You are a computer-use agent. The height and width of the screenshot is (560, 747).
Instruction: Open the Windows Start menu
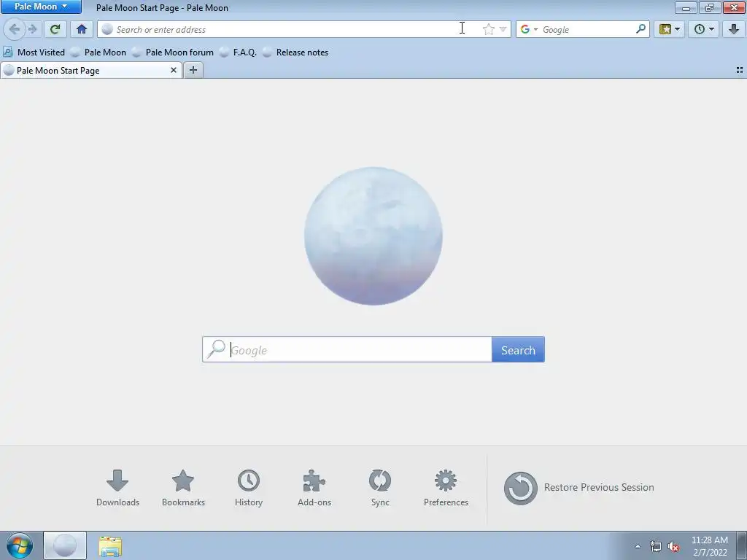(x=20, y=545)
